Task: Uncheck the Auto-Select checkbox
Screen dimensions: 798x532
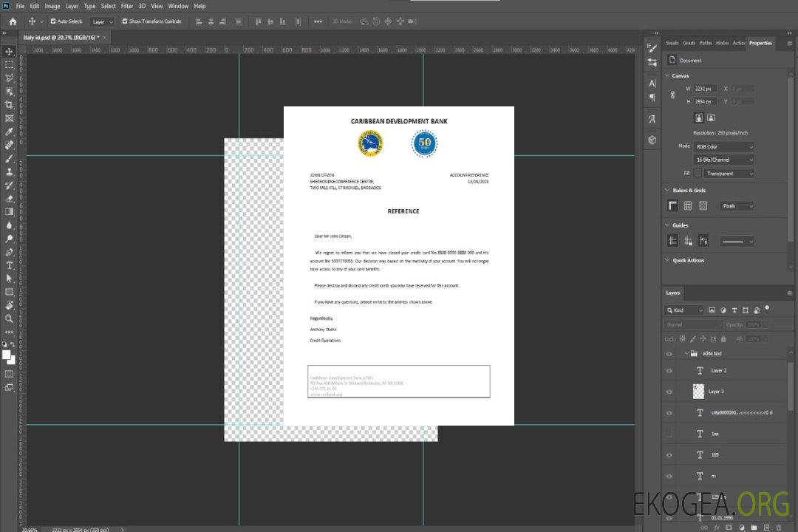Action: (53, 21)
